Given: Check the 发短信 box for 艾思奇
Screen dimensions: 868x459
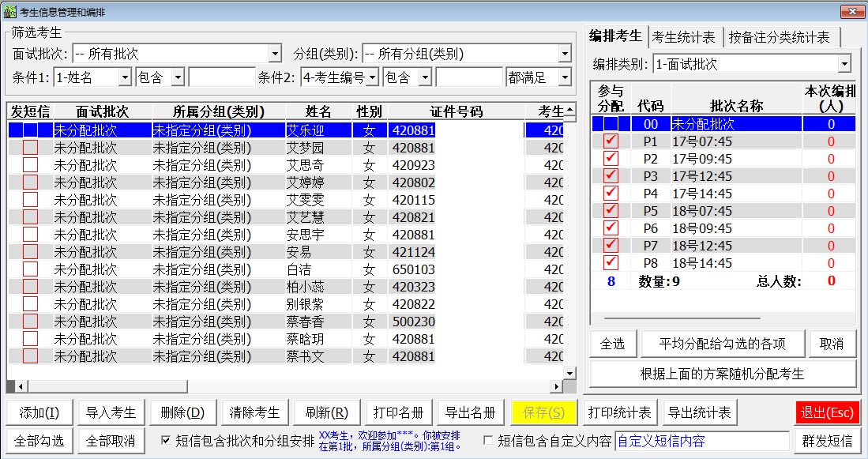Looking at the screenshot, I should coord(30,166).
